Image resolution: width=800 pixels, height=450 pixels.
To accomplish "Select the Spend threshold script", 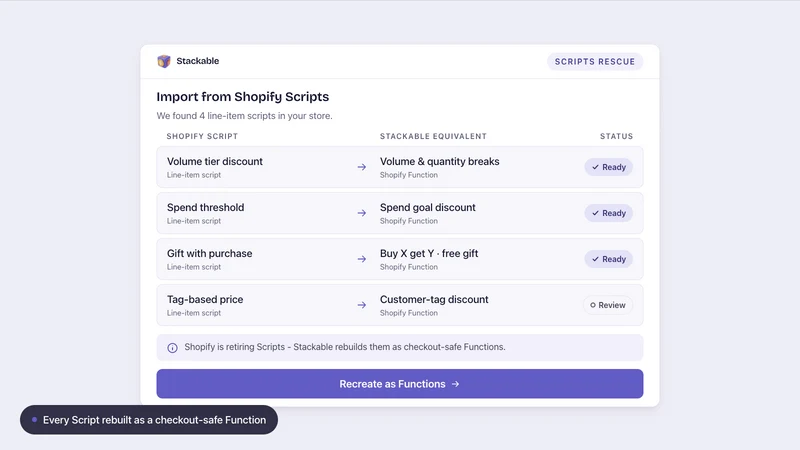I will (x=206, y=207).
